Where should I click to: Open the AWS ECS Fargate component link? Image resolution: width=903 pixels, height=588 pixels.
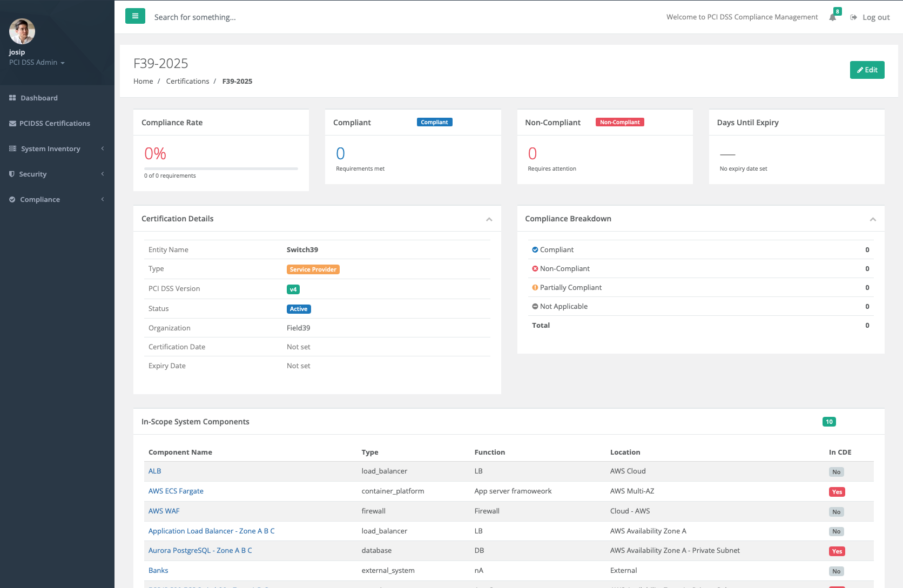tap(176, 491)
